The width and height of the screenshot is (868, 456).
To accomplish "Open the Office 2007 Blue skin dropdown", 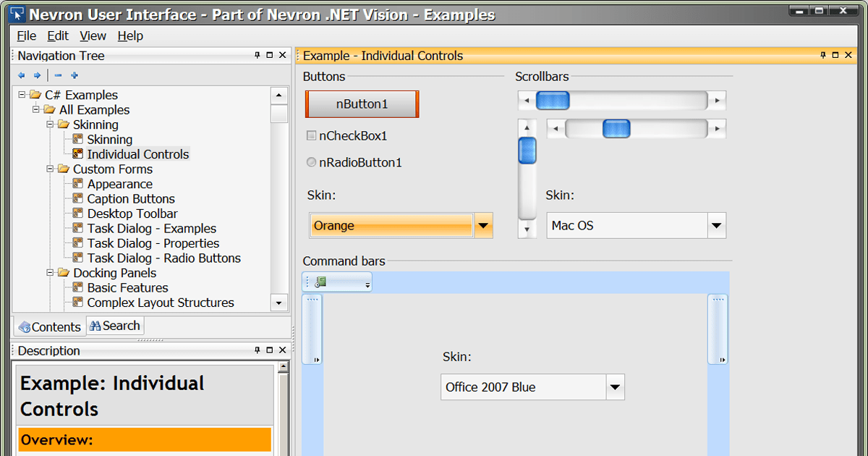I will click(616, 387).
